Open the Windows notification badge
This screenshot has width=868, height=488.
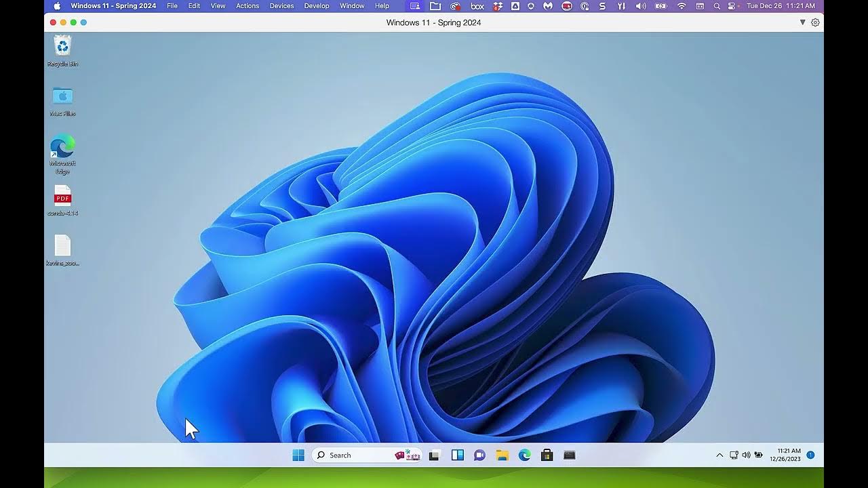click(x=810, y=455)
